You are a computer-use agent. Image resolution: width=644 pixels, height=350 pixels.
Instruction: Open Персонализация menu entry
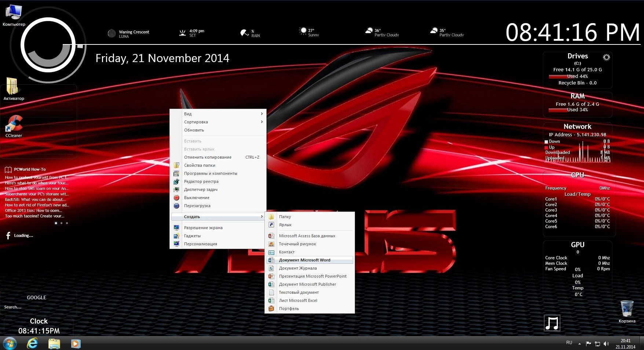click(x=218, y=244)
